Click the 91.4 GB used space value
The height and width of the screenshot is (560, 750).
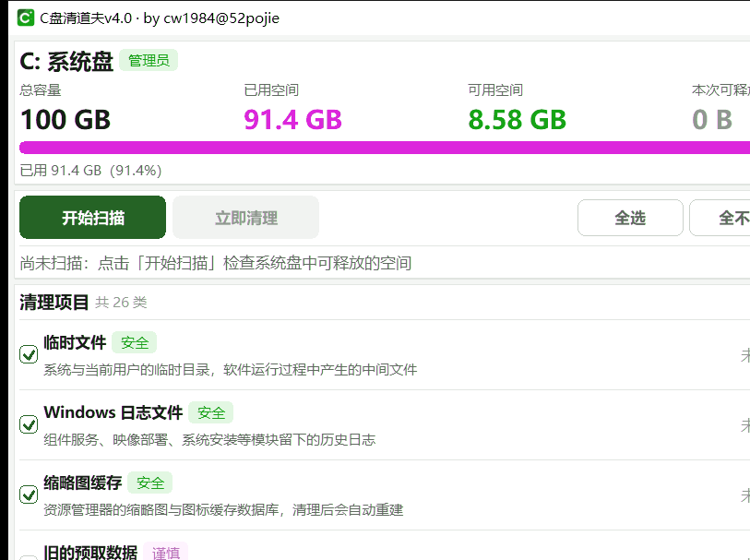click(x=292, y=120)
